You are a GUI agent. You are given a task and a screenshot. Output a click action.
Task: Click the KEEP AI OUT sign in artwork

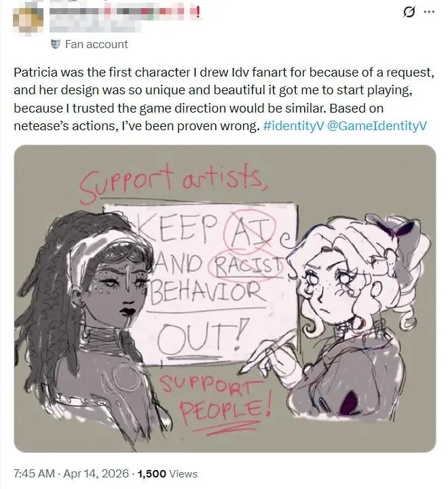click(x=204, y=282)
